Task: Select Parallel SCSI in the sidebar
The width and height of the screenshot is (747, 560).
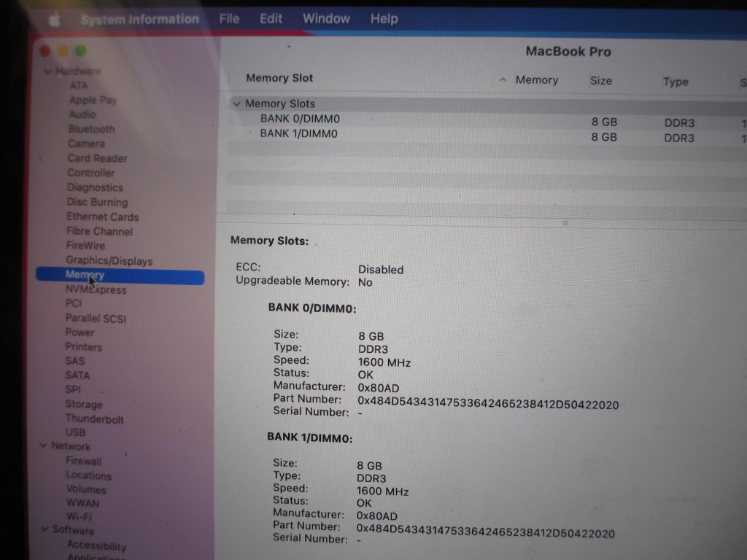Action: pyautogui.click(x=96, y=318)
